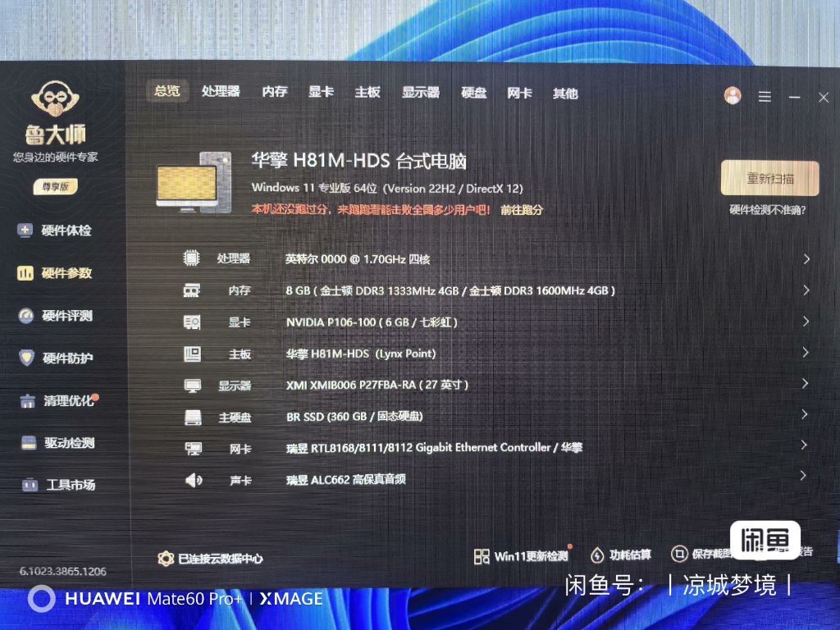The width and height of the screenshot is (840, 630).
Task: Click the 处理器 CPU chip icon
Action: point(191,258)
